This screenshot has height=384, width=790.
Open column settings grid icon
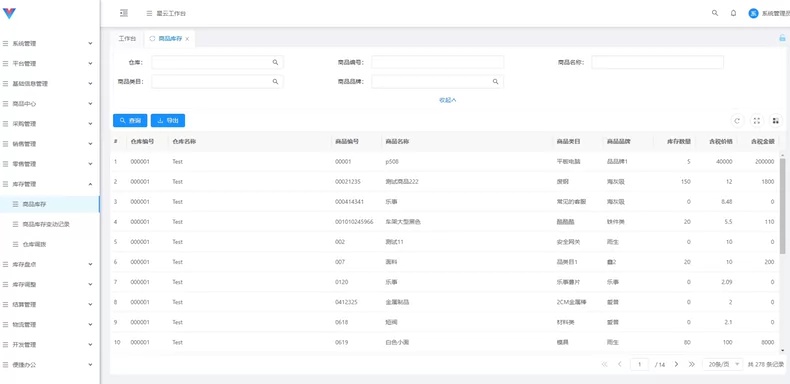point(775,120)
